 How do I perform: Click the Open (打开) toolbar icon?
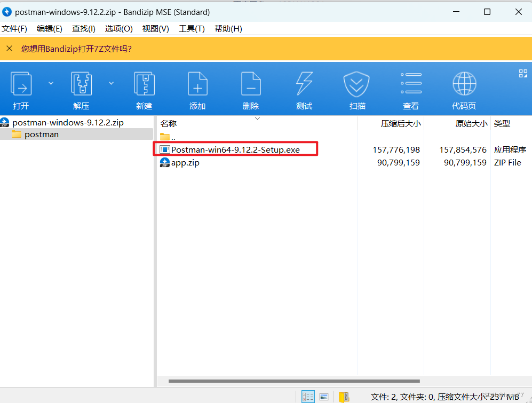click(21, 84)
